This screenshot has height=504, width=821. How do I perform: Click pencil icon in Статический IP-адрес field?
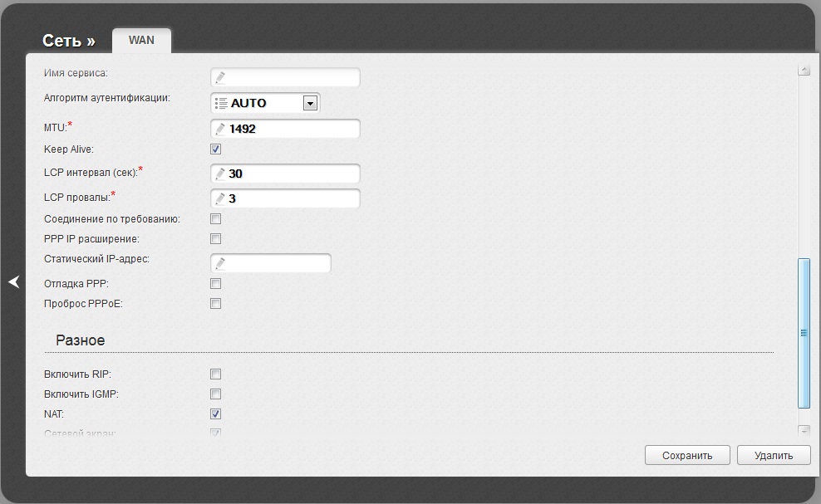point(220,263)
